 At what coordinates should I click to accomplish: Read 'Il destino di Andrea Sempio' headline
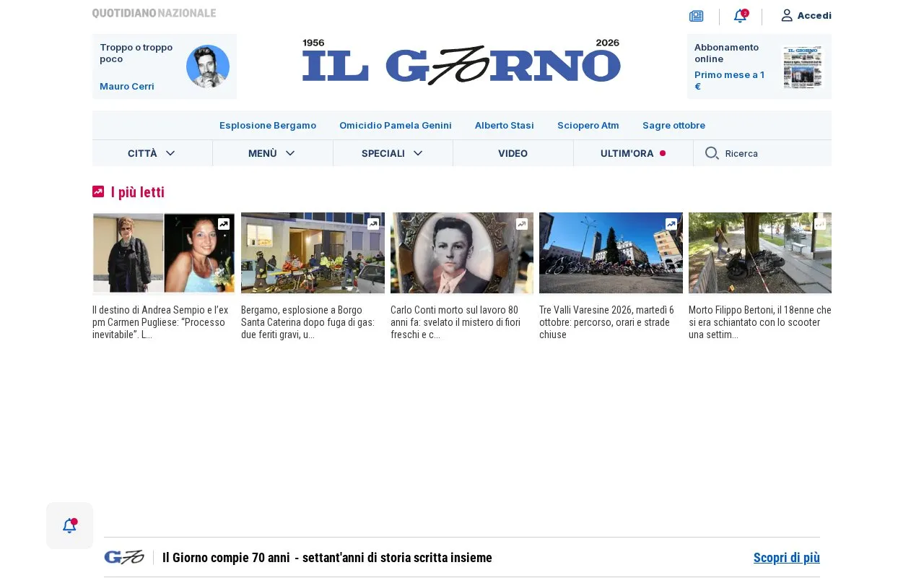point(162,322)
